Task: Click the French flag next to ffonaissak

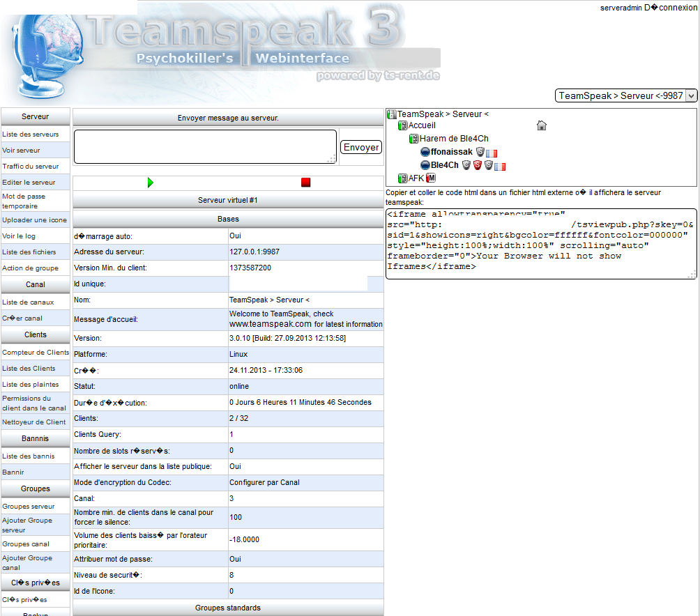Action: pos(492,153)
